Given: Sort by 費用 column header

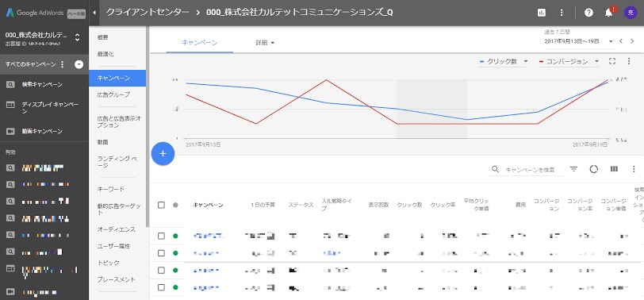Looking at the screenshot, I should [x=521, y=205].
